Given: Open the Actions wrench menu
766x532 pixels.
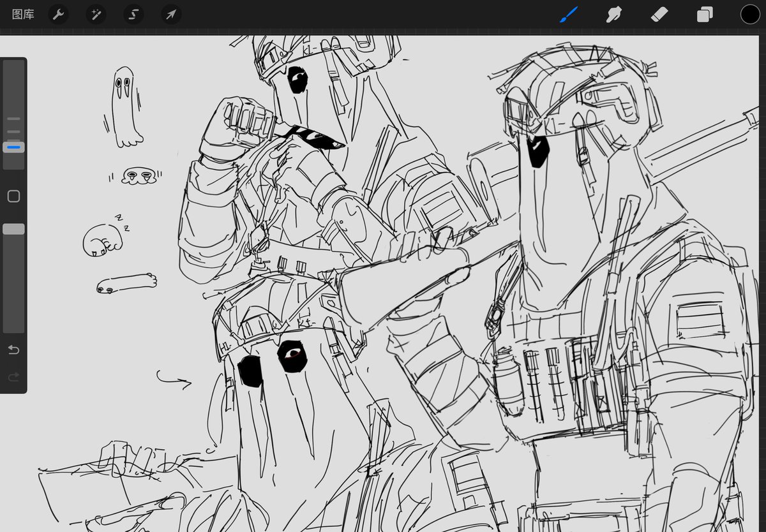Looking at the screenshot, I should [58, 14].
